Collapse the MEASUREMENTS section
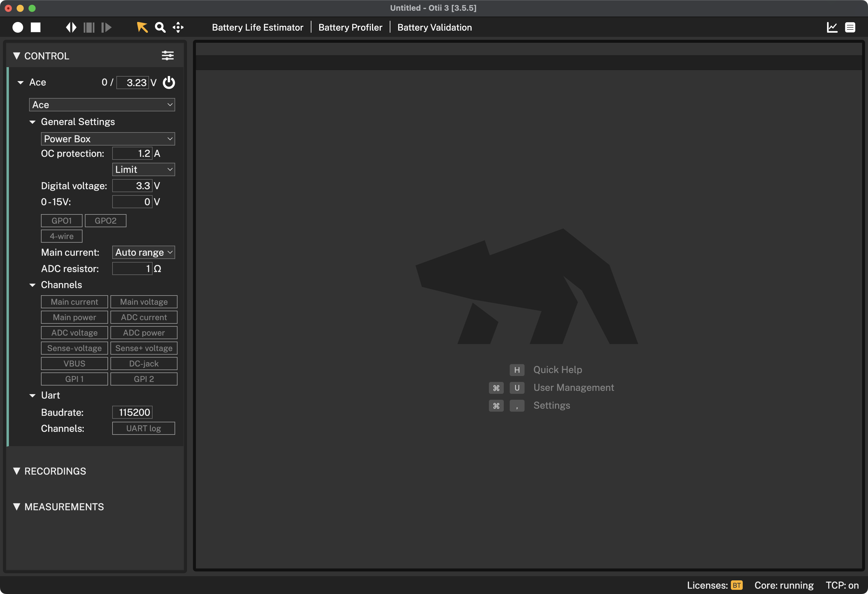Image resolution: width=868 pixels, height=594 pixels. (x=16, y=507)
